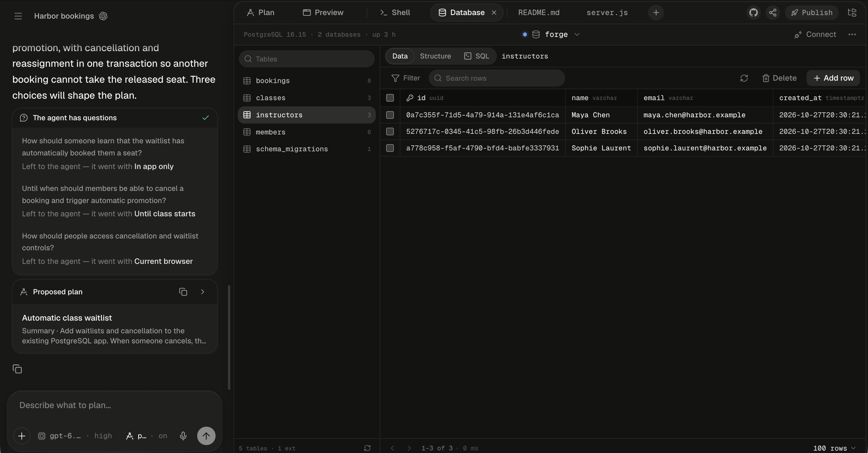Add attachment with composer plus button
868x453 pixels.
tap(22, 436)
